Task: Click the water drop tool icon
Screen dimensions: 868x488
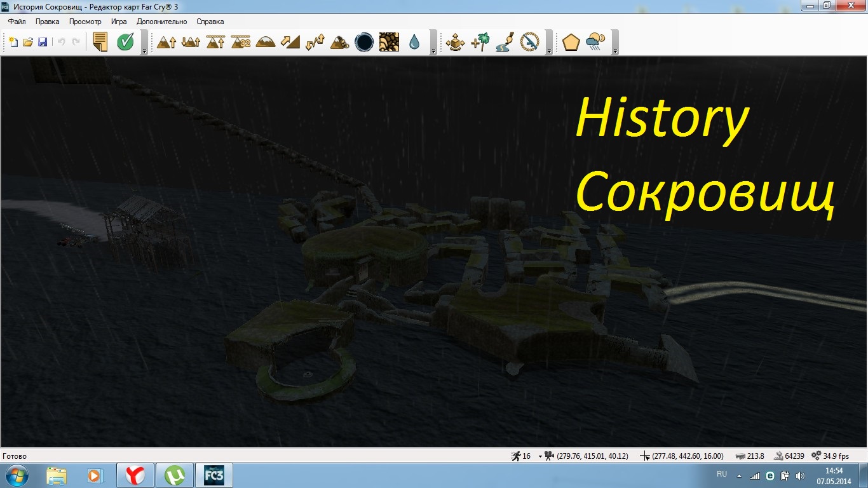Action: pos(414,42)
